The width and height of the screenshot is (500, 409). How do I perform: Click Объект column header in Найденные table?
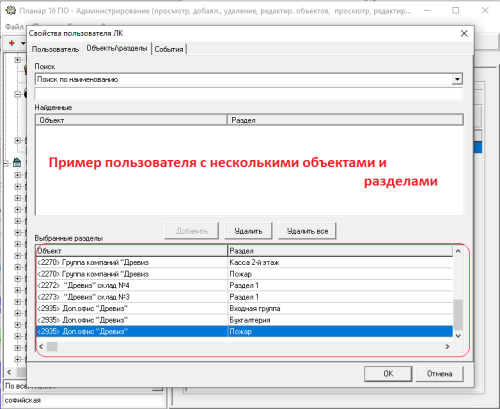coord(131,120)
